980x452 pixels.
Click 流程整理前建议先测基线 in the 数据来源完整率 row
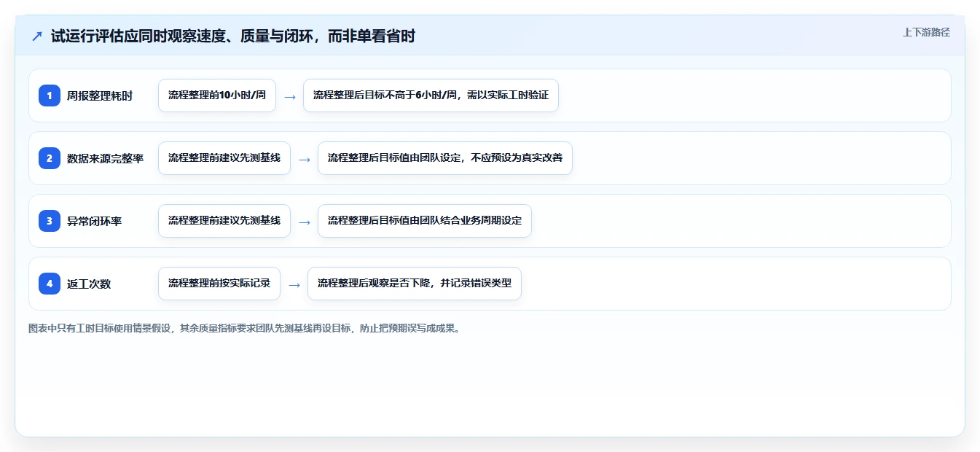[224, 158]
